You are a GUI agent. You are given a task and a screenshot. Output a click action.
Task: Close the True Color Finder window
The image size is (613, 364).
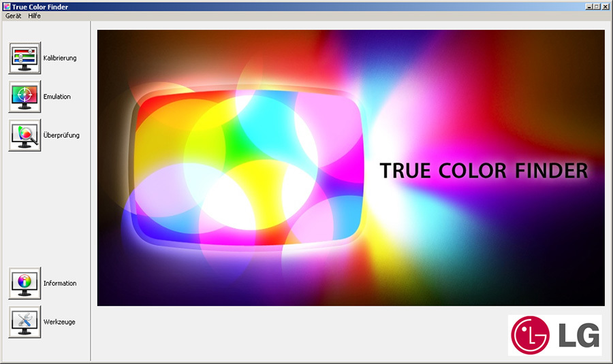[606, 6]
